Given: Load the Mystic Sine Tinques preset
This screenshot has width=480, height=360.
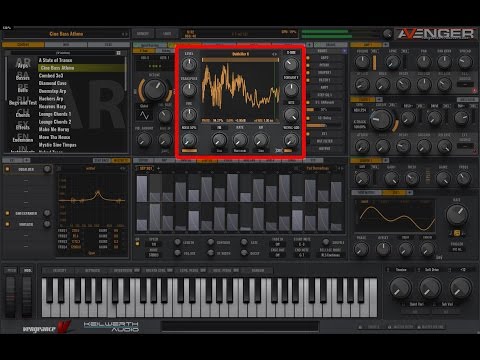Looking at the screenshot, I should [57, 145].
